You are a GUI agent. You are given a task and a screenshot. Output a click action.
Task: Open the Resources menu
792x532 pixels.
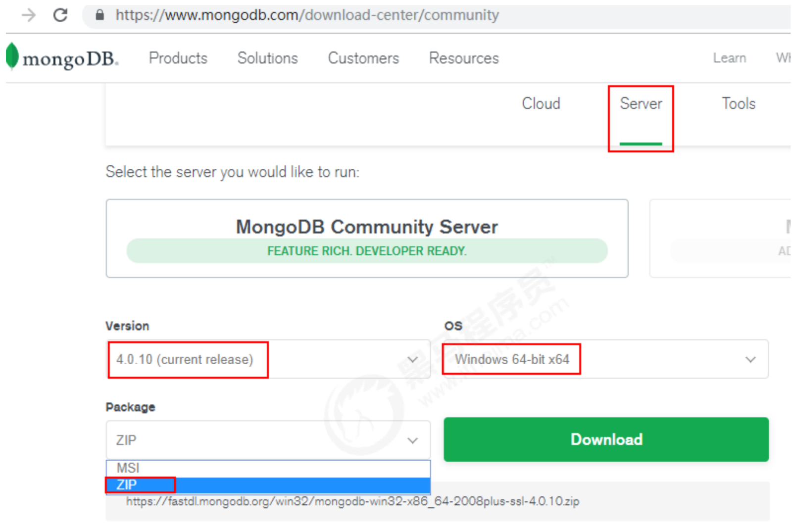tap(464, 58)
